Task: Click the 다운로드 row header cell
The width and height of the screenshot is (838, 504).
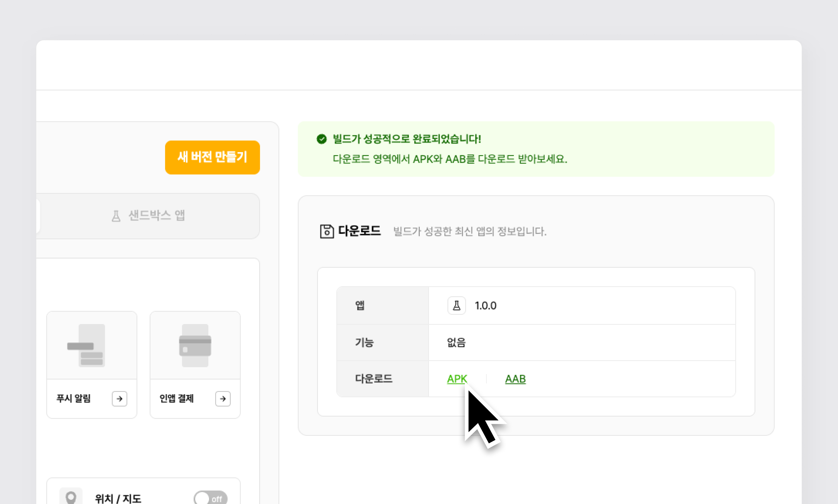Action: [383, 379]
